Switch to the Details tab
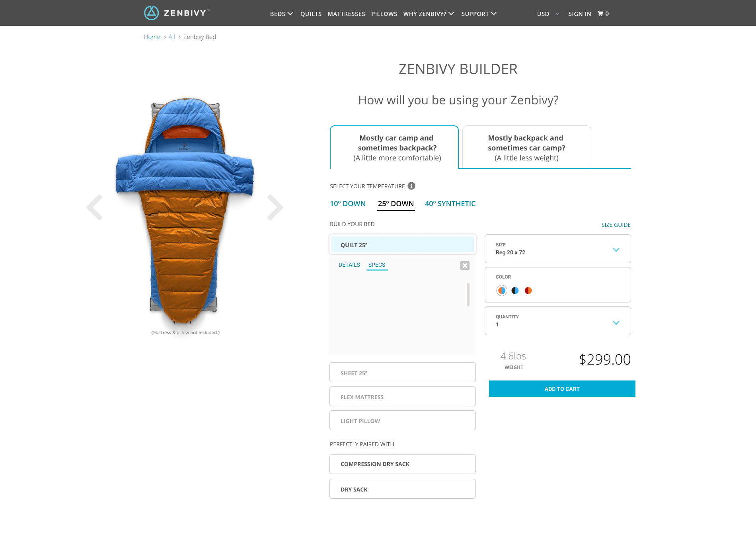Image resolution: width=756 pixels, height=556 pixels. [x=349, y=265]
